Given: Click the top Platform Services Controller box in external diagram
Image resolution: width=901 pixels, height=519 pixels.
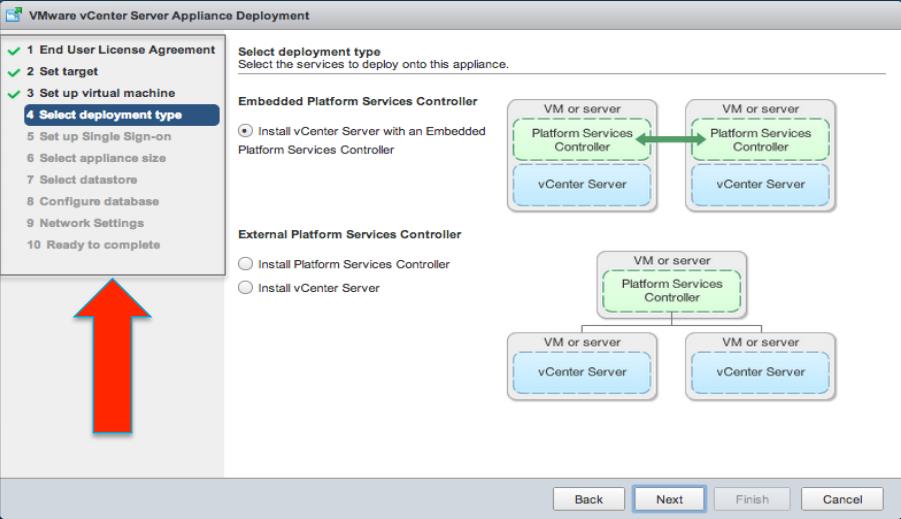Looking at the screenshot, I should tap(672, 291).
